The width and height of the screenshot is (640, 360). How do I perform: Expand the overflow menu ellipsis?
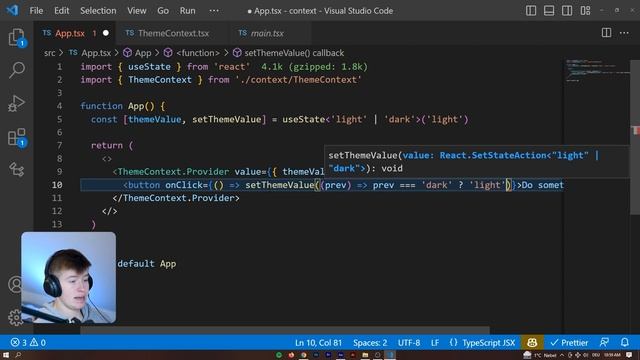pos(214,11)
